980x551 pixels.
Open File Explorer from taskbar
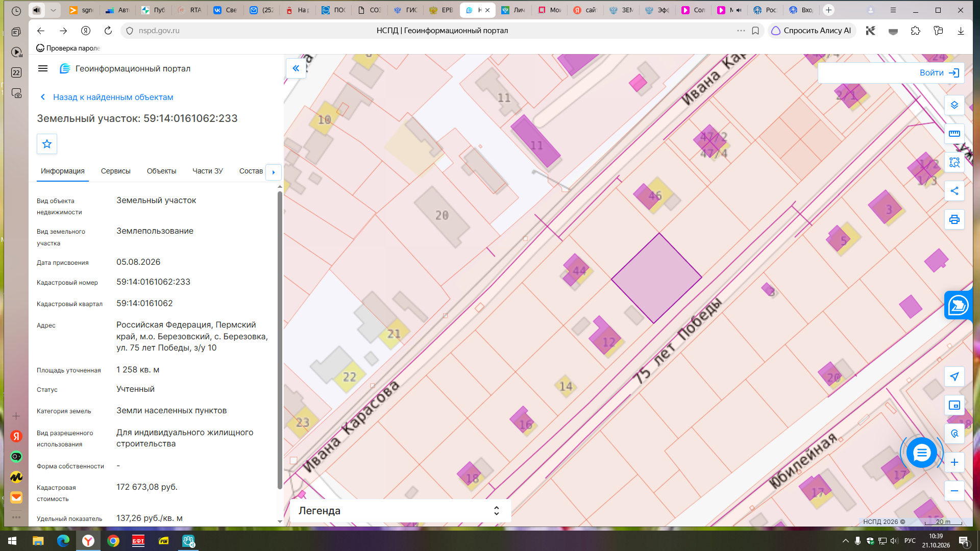38,541
